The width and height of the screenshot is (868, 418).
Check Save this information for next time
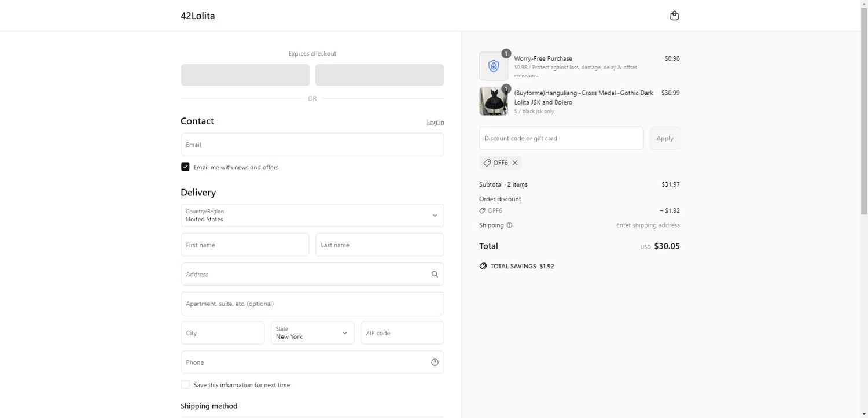tap(185, 385)
